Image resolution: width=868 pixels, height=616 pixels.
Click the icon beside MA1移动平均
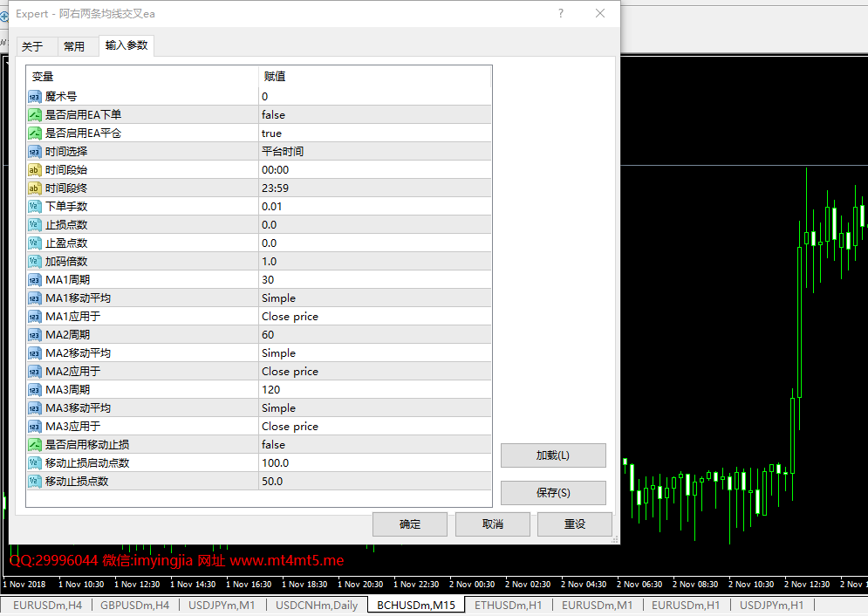[34, 298]
